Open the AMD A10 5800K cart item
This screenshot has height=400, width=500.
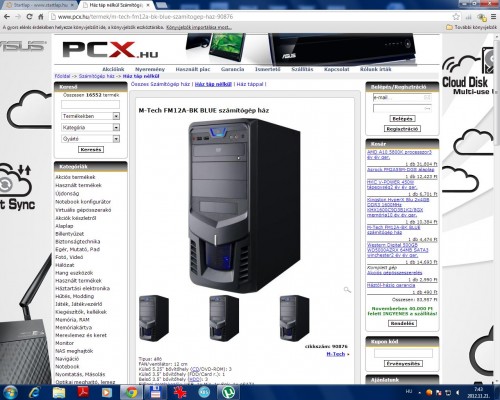(x=399, y=155)
